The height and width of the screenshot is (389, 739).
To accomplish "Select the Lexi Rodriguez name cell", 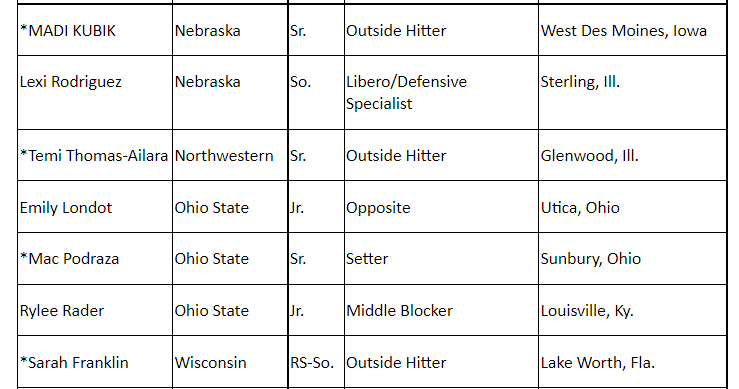I will (x=95, y=92).
